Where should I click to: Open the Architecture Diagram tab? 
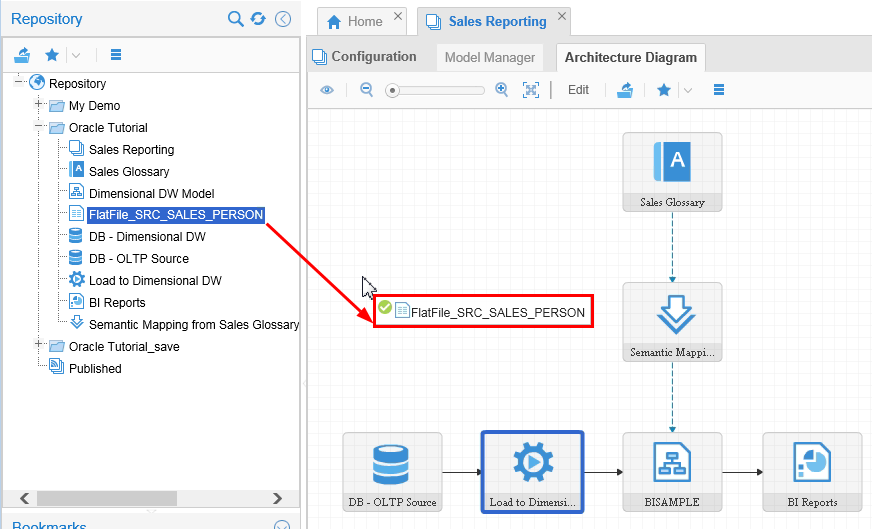coord(631,57)
